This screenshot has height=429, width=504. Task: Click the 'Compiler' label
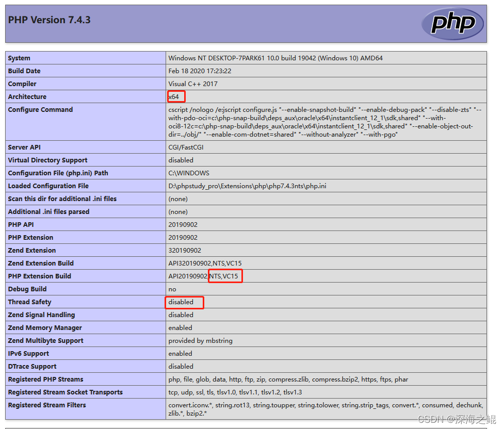[22, 84]
